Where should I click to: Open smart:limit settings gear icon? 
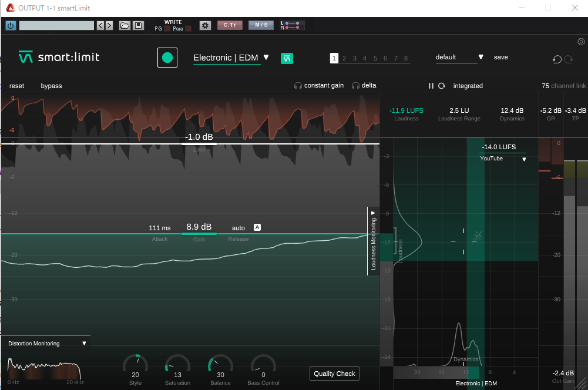tap(581, 42)
